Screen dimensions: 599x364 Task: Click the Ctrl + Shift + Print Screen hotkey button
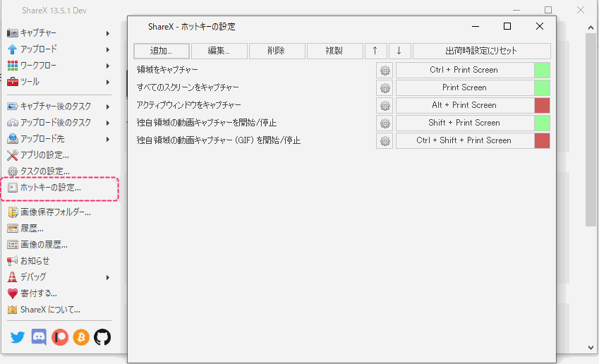point(464,140)
